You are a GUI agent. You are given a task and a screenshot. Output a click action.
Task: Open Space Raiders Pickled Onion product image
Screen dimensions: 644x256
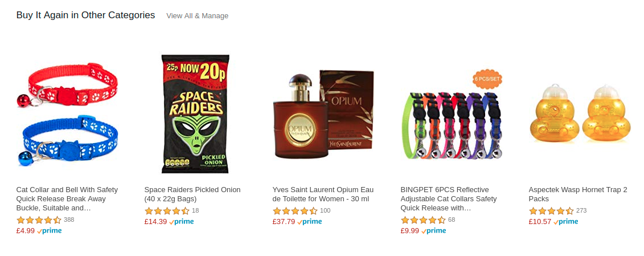point(195,114)
